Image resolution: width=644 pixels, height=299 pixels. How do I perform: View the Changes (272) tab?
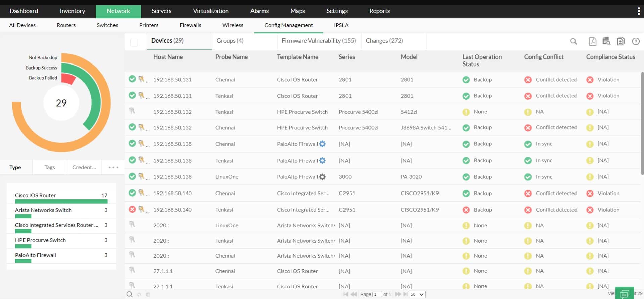coord(384,41)
